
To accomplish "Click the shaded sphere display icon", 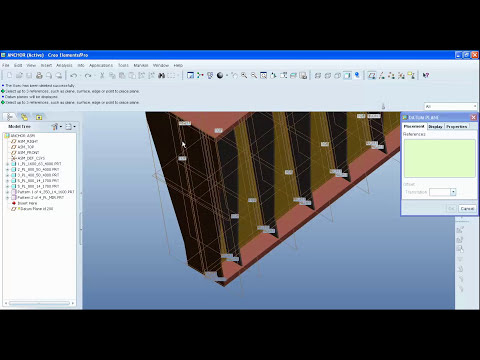I will click(x=220, y=76).
